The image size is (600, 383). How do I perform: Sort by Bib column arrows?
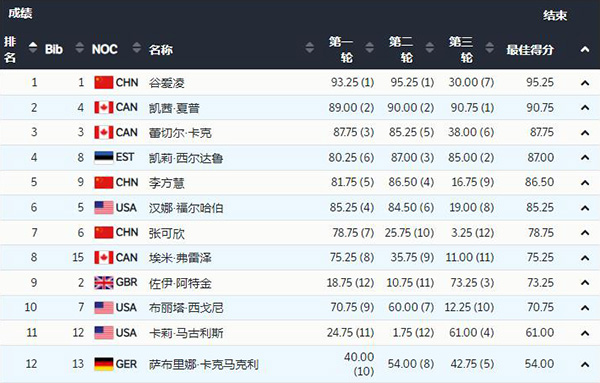tap(80, 48)
